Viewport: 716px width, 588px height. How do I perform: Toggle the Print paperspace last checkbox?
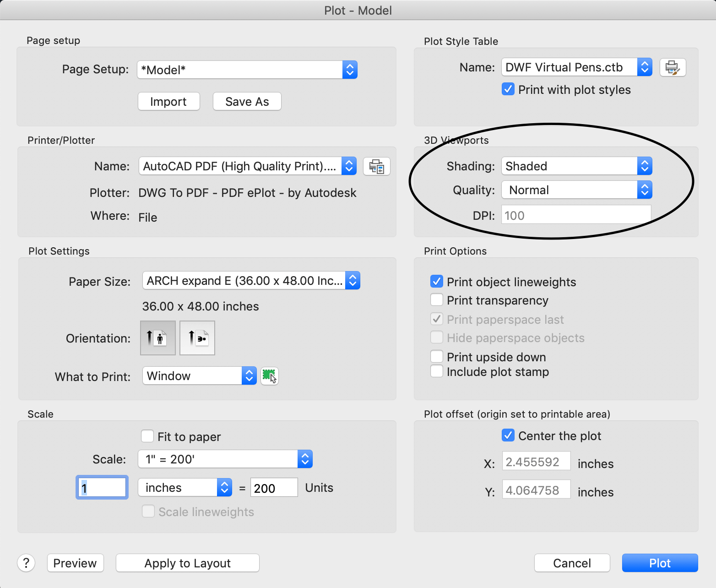tap(437, 319)
